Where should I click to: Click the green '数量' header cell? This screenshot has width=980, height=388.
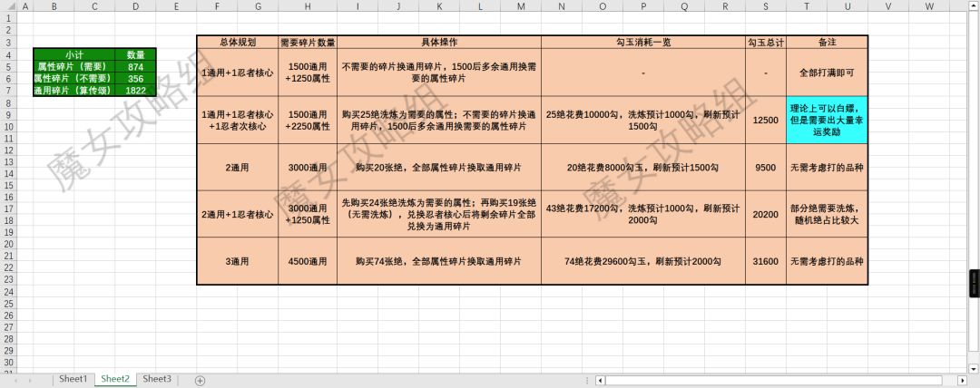tap(135, 55)
